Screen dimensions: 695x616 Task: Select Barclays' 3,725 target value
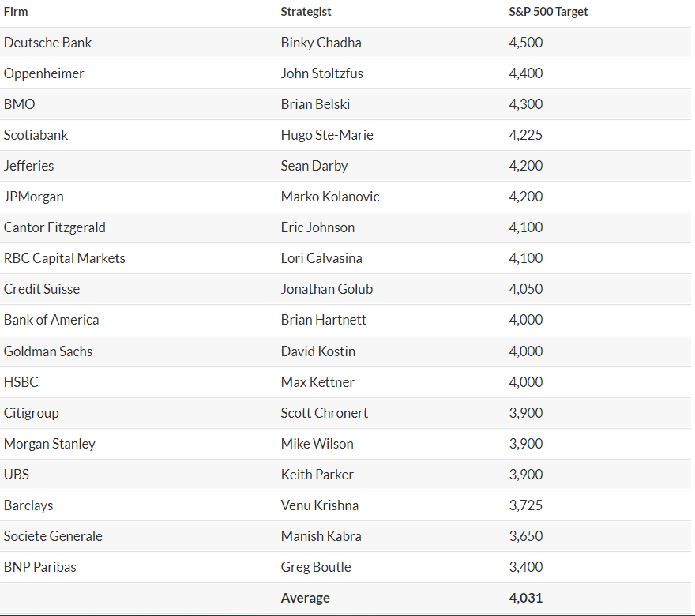click(x=526, y=505)
